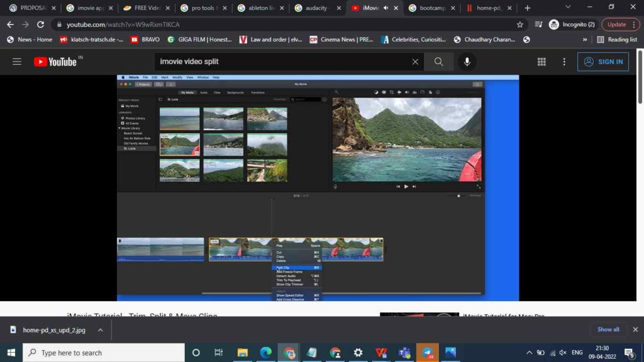Open the YouTube apps grid
Viewport: 644px width, 362px height.
541,62
